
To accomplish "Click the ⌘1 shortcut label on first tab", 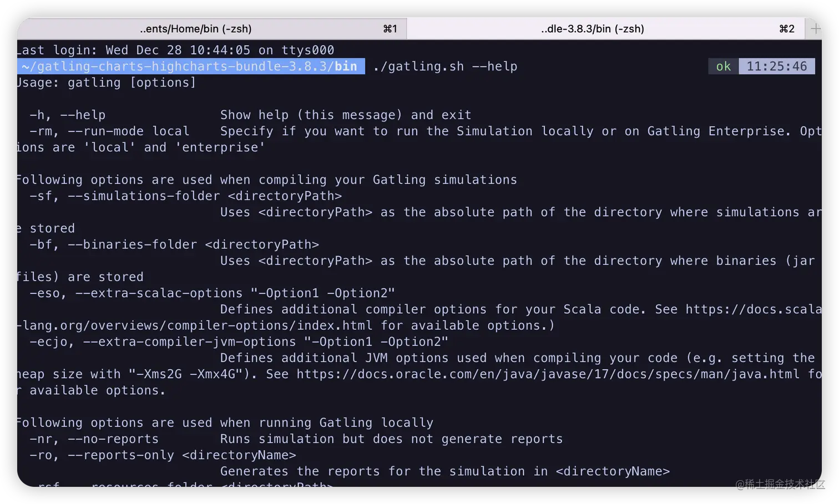I will pyautogui.click(x=390, y=29).
